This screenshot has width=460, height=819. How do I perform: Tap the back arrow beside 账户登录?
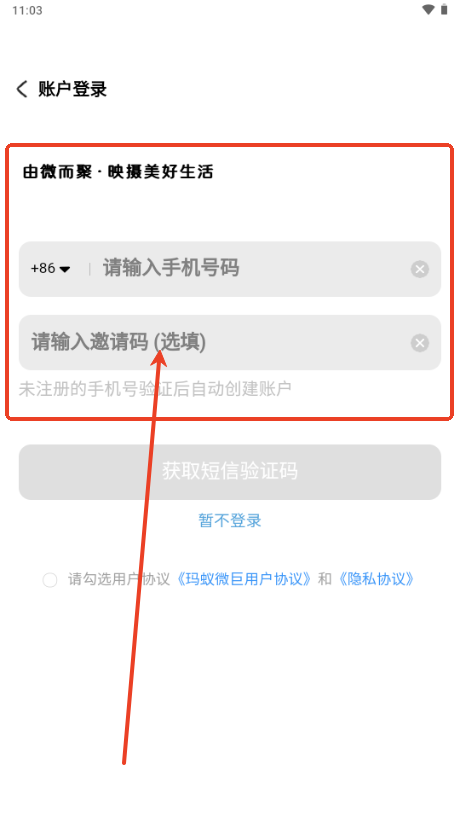pos(21,89)
